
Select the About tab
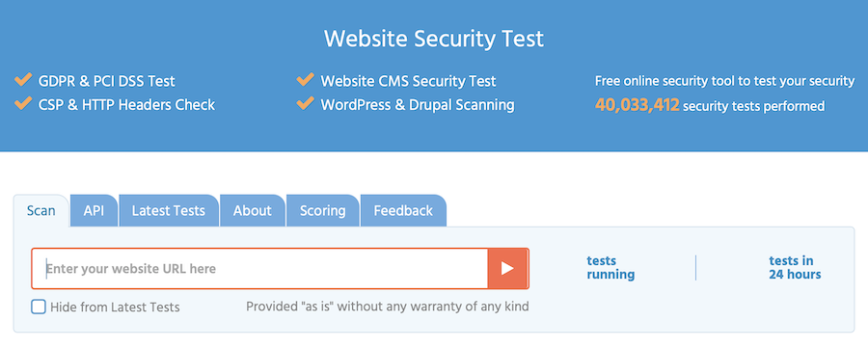[x=253, y=211]
